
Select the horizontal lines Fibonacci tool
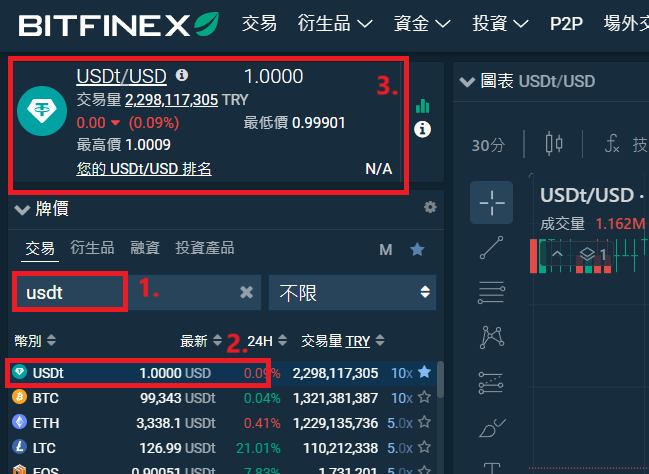pos(491,292)
